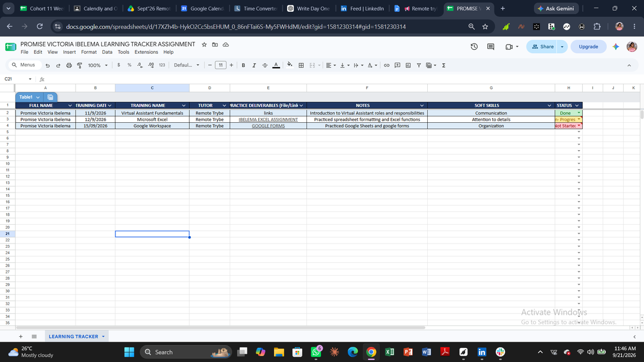Apply percent format from toolbar
Viewport: 644px width, 362px height.
click(129, 65)
